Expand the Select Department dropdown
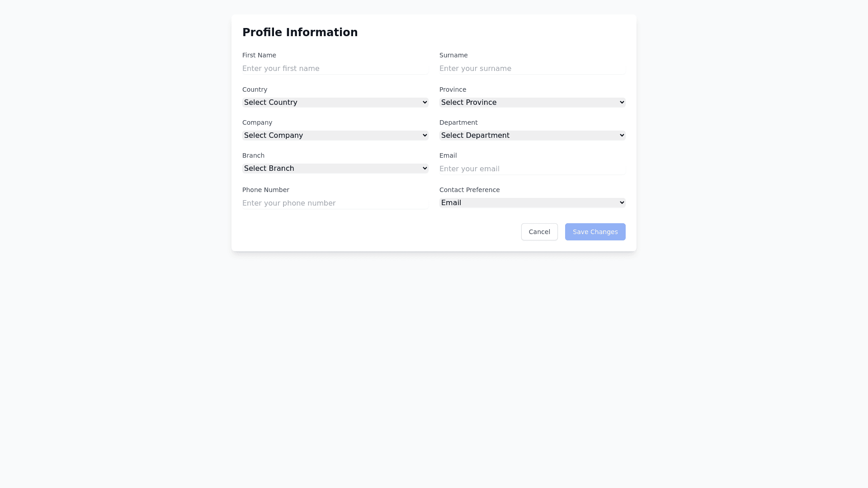The width and height of the screenshot is (868, 488). [532, 136]
